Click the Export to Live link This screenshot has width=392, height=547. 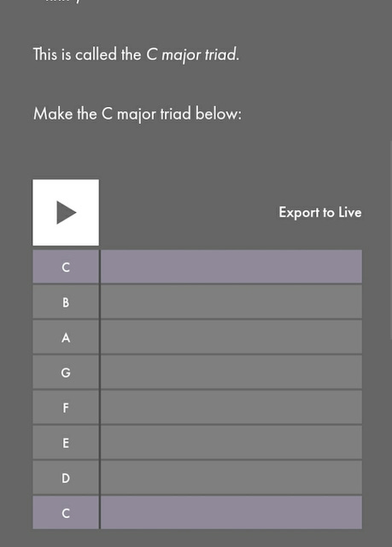[320, 213]
